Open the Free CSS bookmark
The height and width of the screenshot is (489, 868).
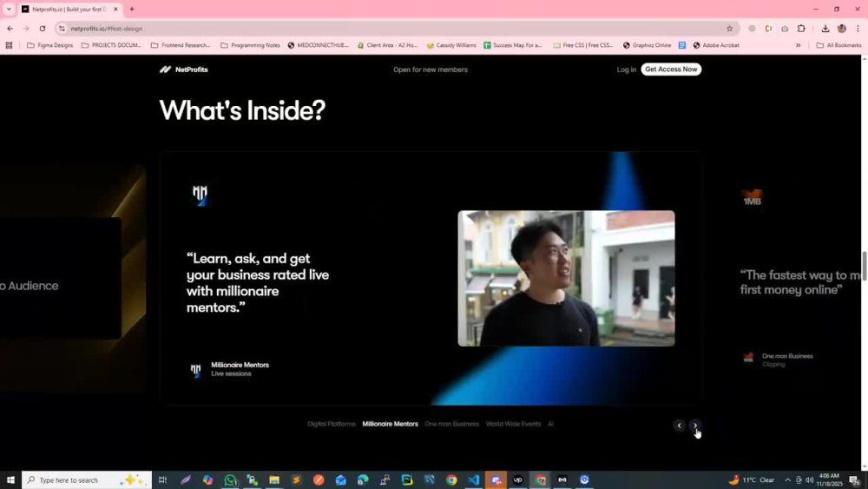[x=583, y=45]
